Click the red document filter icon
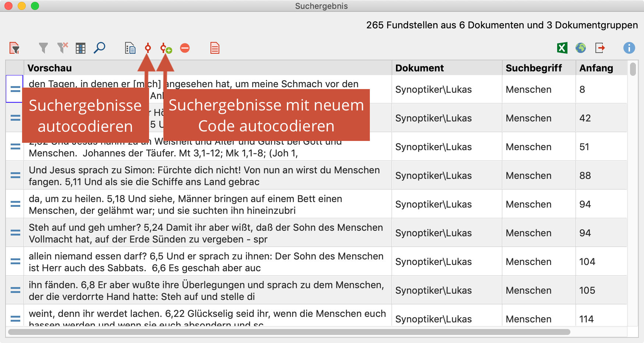This screenshot has width=644, height=343. point(14,48)
